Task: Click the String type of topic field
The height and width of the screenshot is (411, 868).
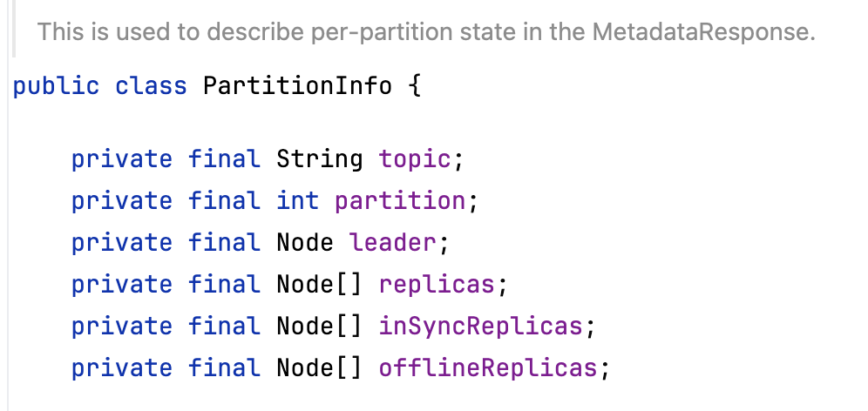Action: coord(319,159)
